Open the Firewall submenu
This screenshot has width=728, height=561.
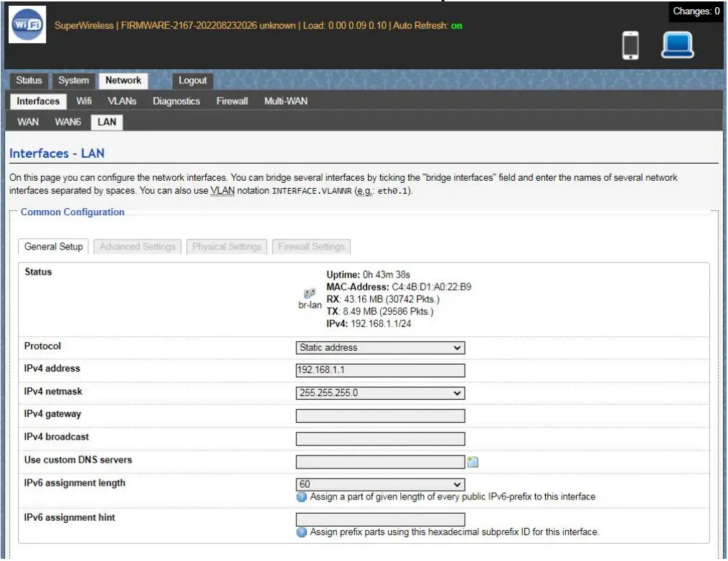(232, 101)
